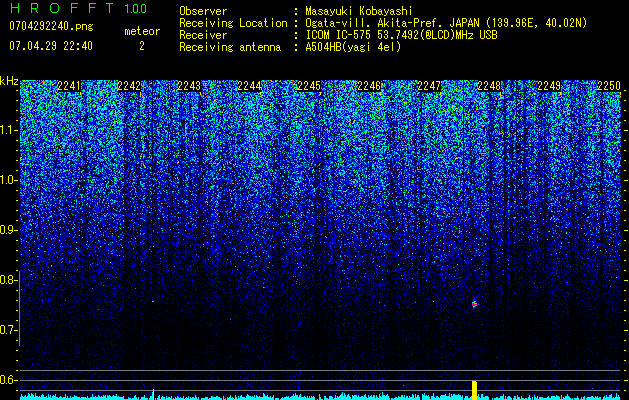629x400 pixels.
Task: Click the 1.0 kHz axis label
Action: [x=8, y=180]
